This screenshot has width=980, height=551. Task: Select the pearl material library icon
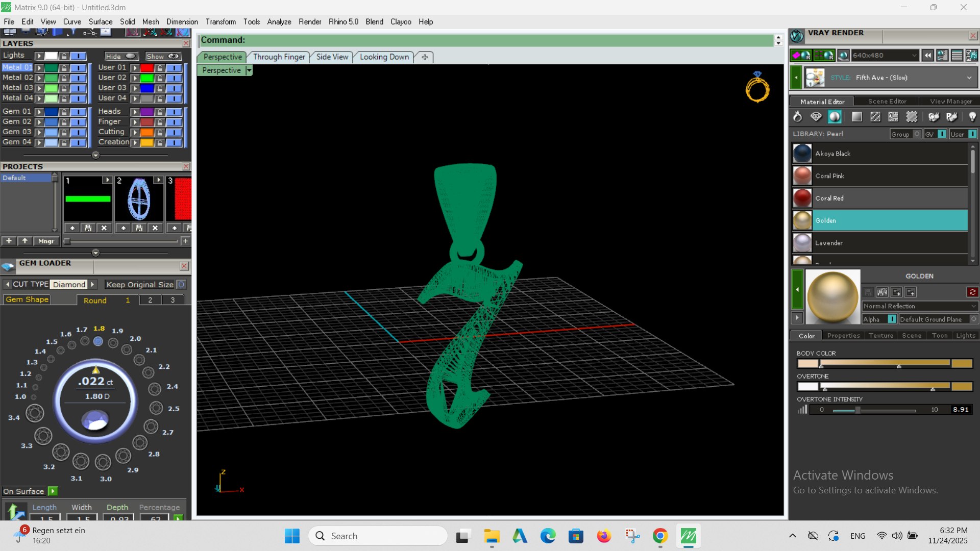(835, 117)
